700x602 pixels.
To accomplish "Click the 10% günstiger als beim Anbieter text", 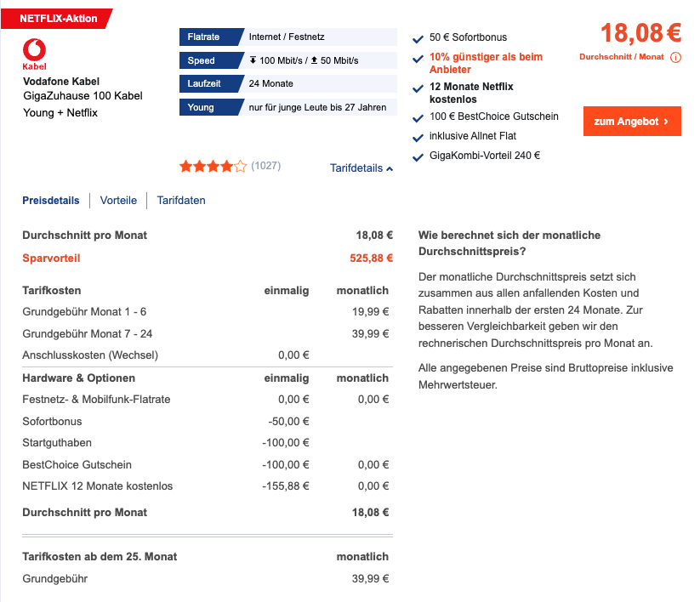I will (x=486, y=63).
